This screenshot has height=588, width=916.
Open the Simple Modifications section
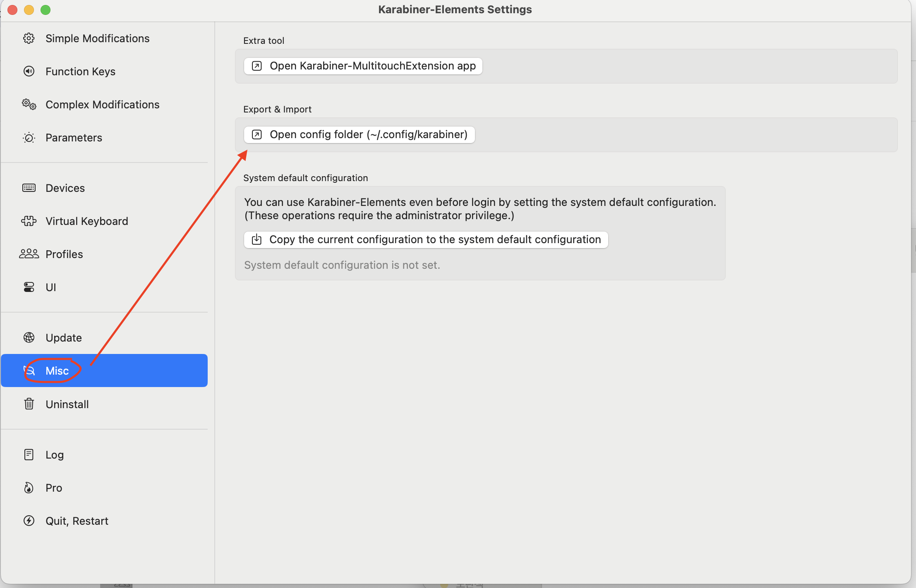tap(104, 38)
